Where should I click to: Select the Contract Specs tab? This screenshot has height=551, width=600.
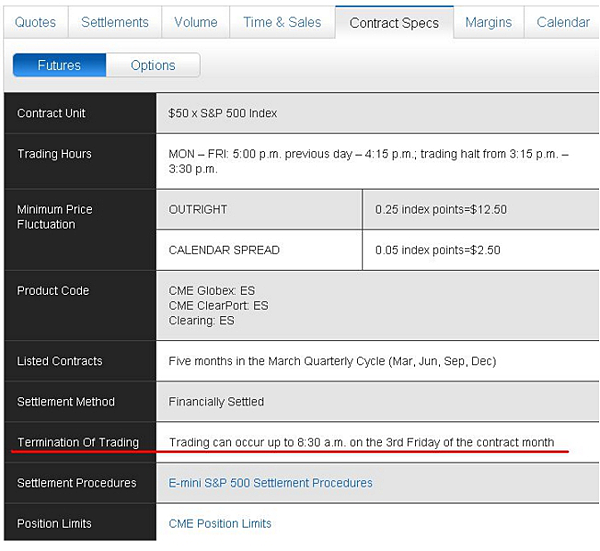[394, 23]
